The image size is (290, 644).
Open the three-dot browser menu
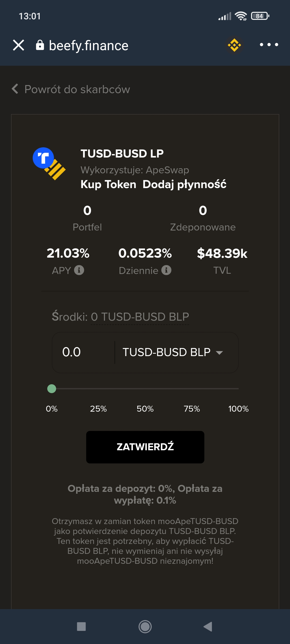[x=269, y=45]
